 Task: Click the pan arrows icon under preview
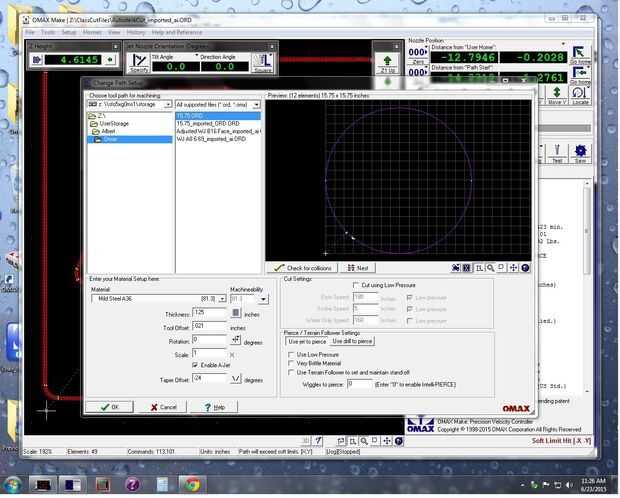(x=514, y=268)
